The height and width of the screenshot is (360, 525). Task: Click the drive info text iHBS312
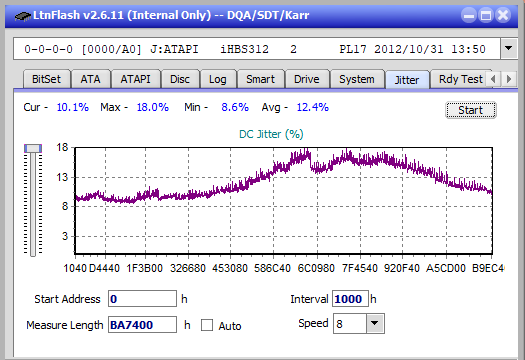coord(244,49)
